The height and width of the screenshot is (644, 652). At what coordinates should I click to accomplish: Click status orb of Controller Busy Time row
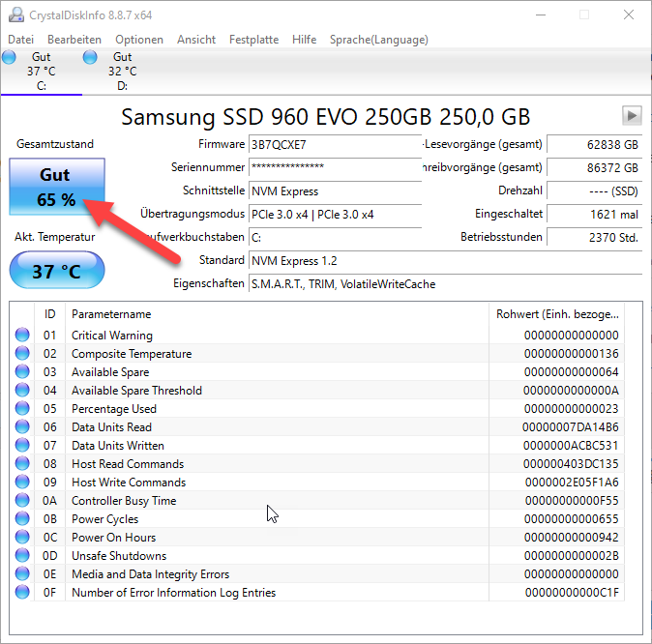tap(22, 500)
